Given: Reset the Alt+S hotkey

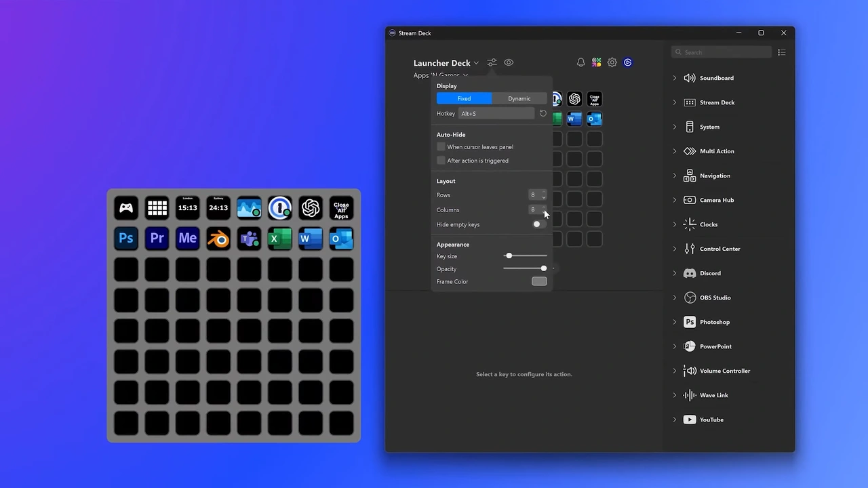Looking at the screenshot, I should pos(542,113).
